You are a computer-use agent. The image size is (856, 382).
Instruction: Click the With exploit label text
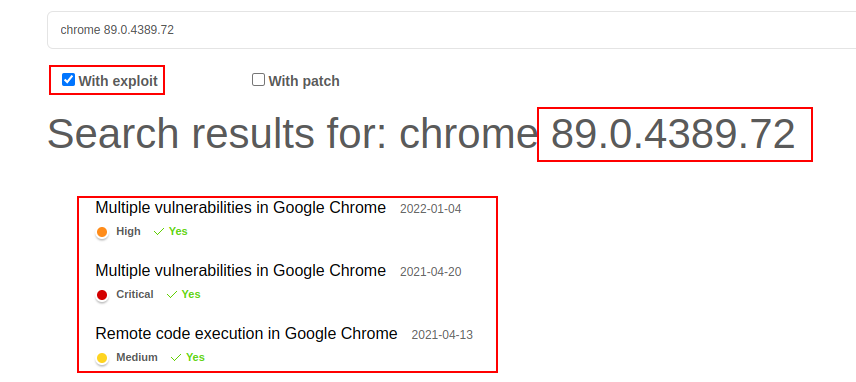point(118,81)
